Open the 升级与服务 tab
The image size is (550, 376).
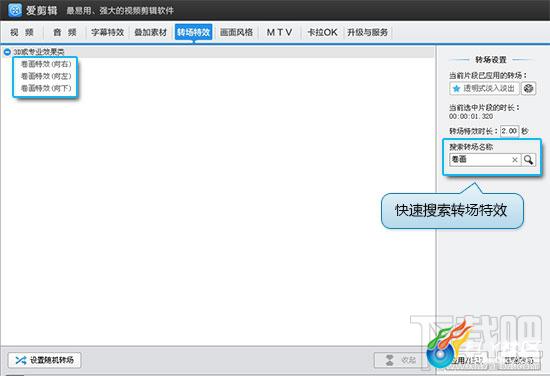[367, 32]
